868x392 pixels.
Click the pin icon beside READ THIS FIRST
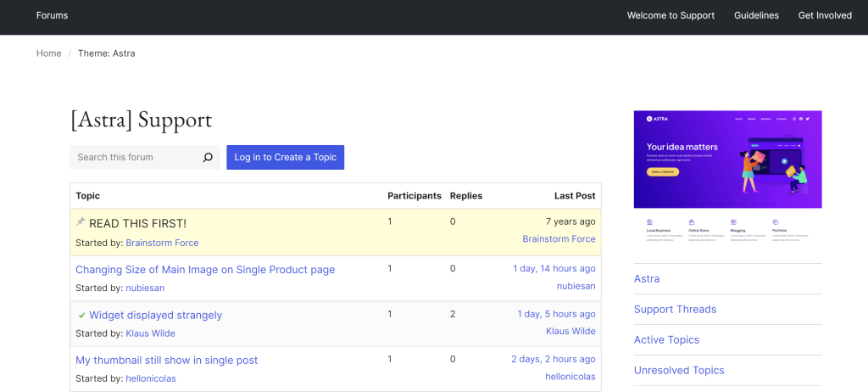[x=81, y=222]
